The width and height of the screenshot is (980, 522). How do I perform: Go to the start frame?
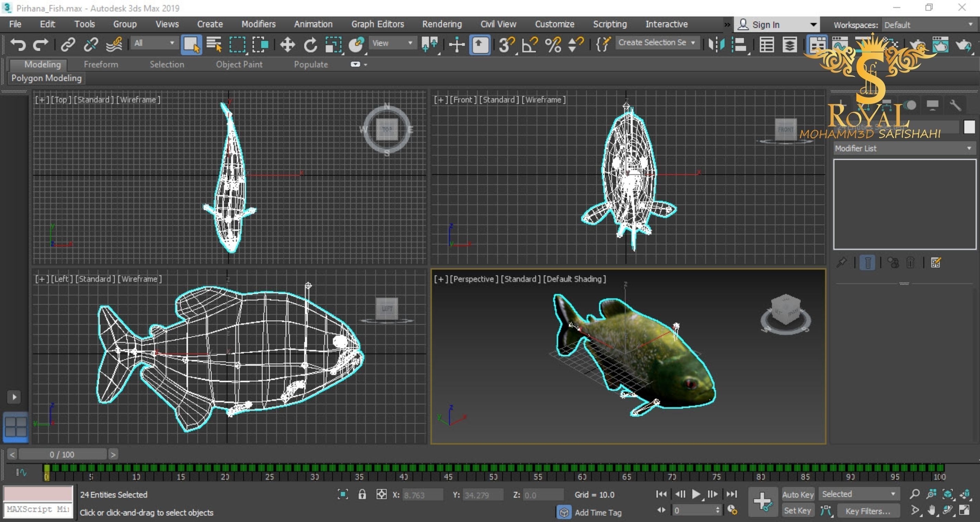tap(661, 494)
